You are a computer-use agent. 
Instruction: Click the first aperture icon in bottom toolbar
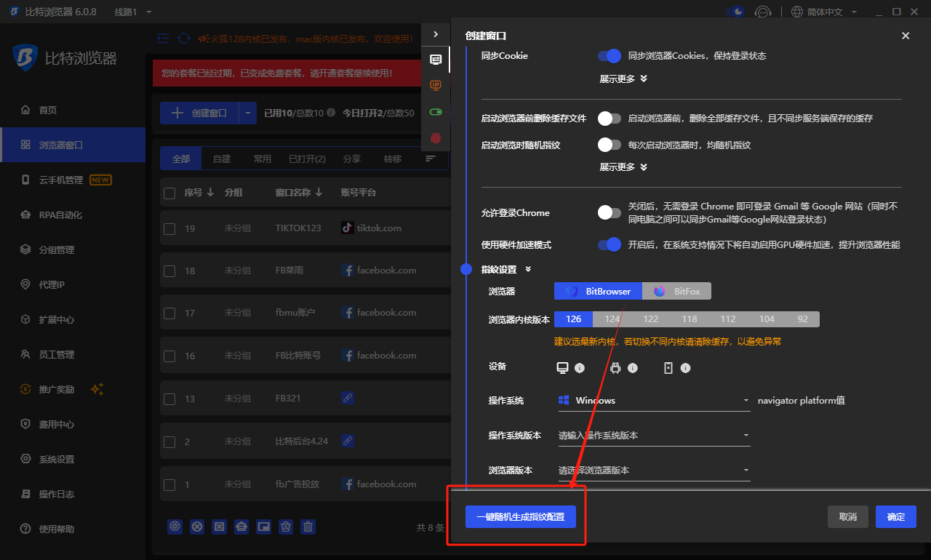[175, 527]
